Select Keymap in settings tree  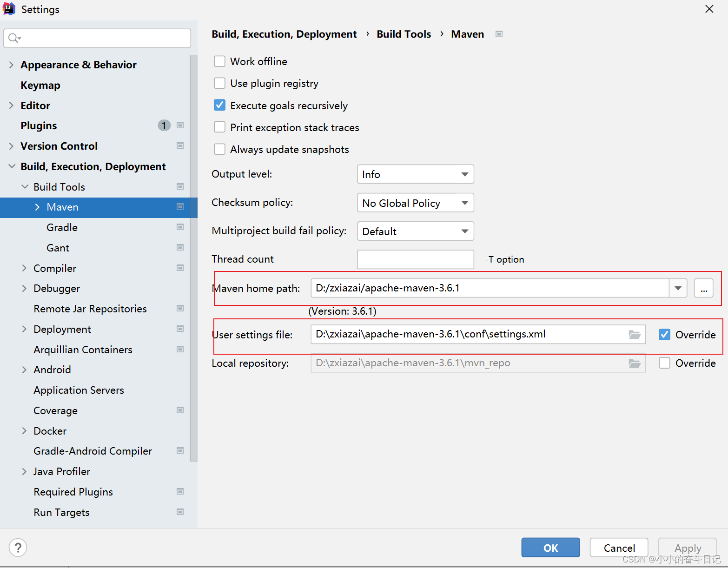40,85
